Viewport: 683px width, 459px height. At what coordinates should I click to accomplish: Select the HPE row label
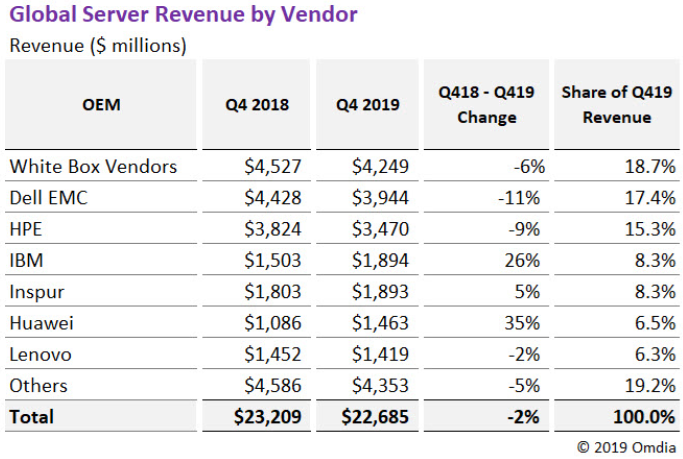pos(26,230)
